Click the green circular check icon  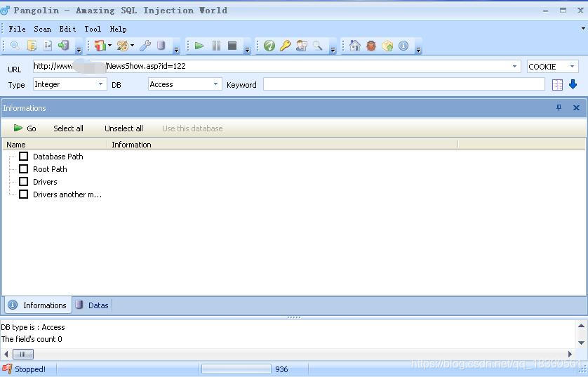(269, 46)
